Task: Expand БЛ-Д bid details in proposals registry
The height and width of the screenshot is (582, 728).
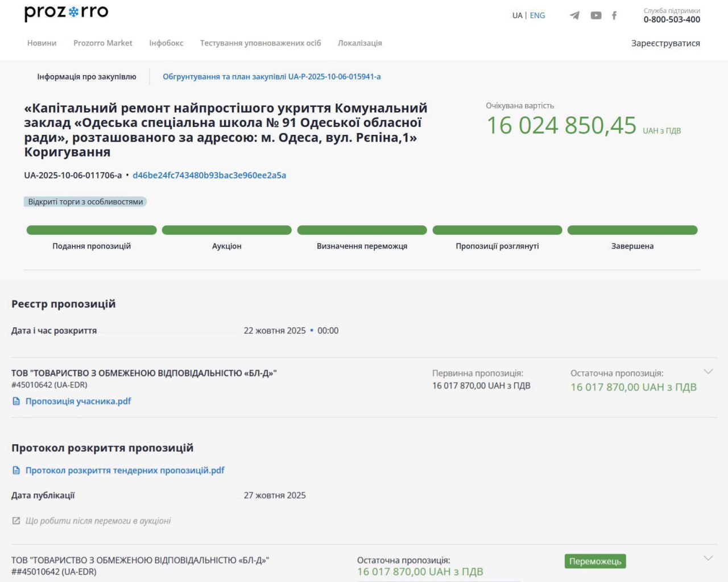Action: [708, 372]
